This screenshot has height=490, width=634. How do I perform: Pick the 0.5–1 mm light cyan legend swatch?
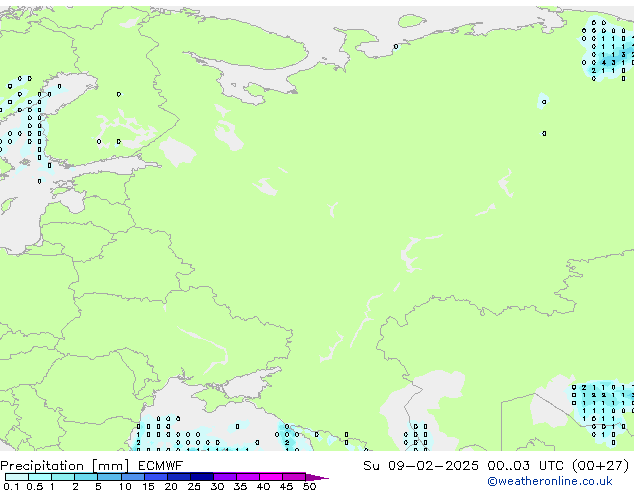(40, 477)
